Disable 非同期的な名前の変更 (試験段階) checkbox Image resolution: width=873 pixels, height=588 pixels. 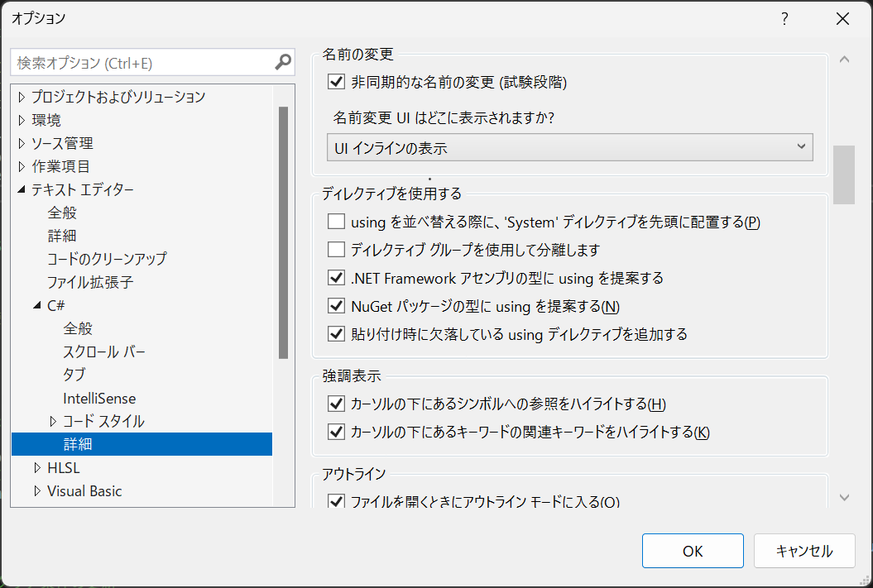pyautogui.click(x=336, y=83)
